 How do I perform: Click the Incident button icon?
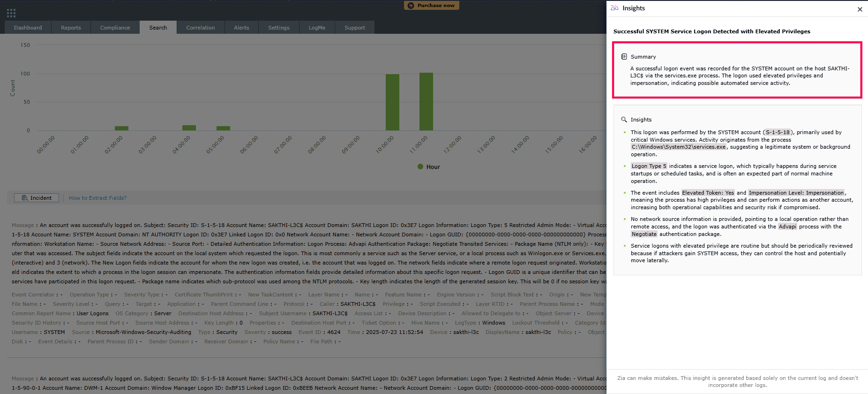tap(25, 198)
